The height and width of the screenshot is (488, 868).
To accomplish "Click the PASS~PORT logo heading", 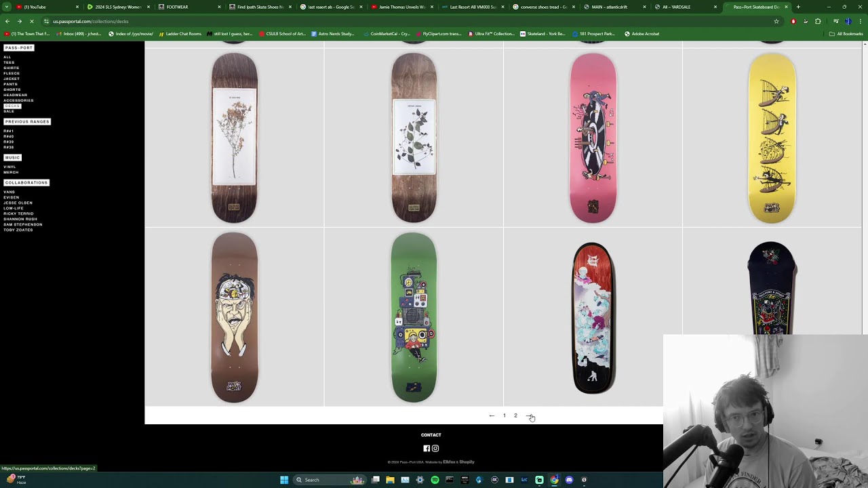I will coord(18,47).
